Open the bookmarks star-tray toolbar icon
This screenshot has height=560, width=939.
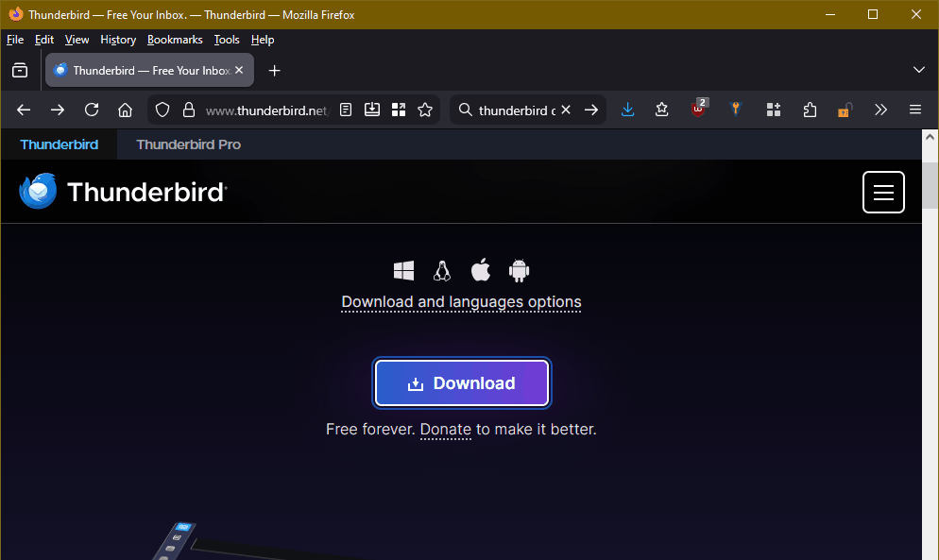point(661,110)
